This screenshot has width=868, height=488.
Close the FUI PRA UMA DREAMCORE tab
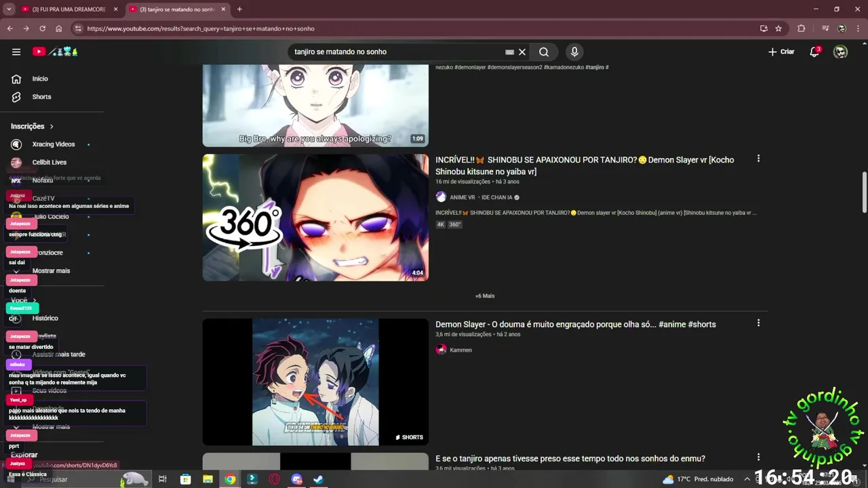pos(115,9)
